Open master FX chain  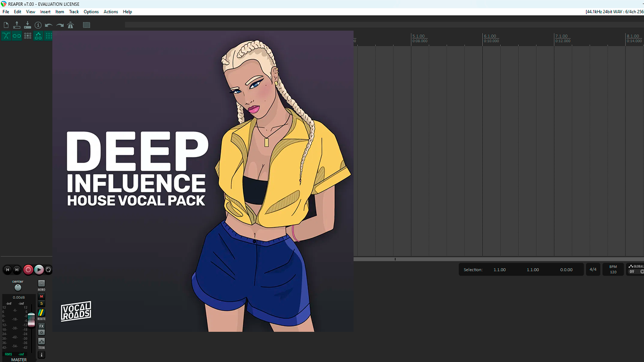41,326
